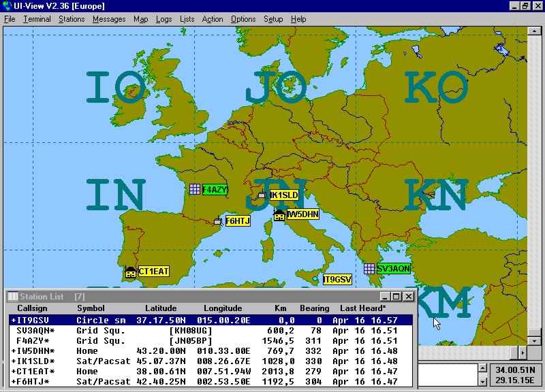Select the IT9GSV callsign label on map

pyautogui.click(x=337, y=280)
